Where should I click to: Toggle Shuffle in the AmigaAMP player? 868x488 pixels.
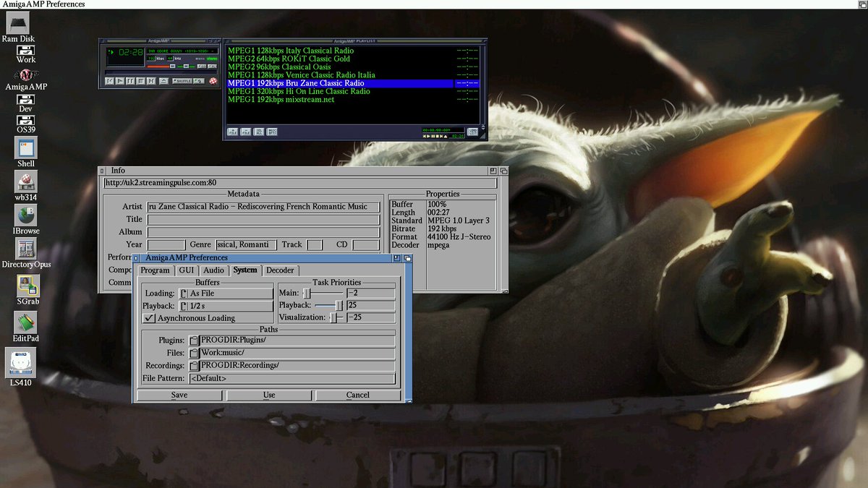click(182, 81)
